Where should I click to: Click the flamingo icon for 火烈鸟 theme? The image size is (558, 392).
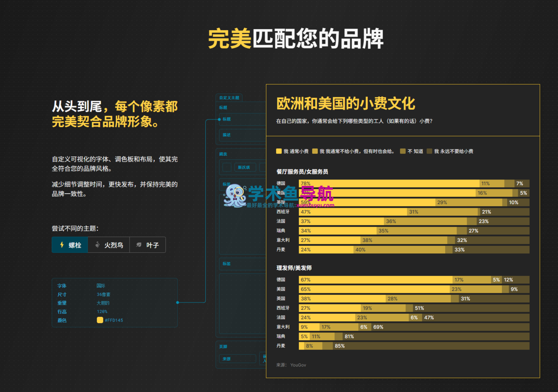point(98,245)
